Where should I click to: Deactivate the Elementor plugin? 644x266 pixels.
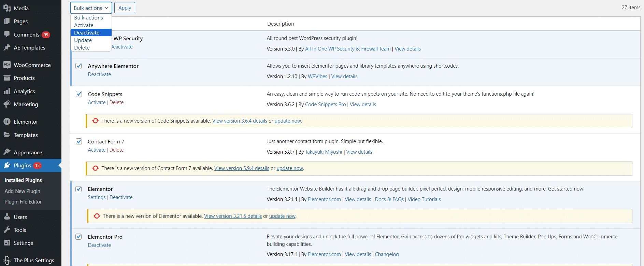121,197
